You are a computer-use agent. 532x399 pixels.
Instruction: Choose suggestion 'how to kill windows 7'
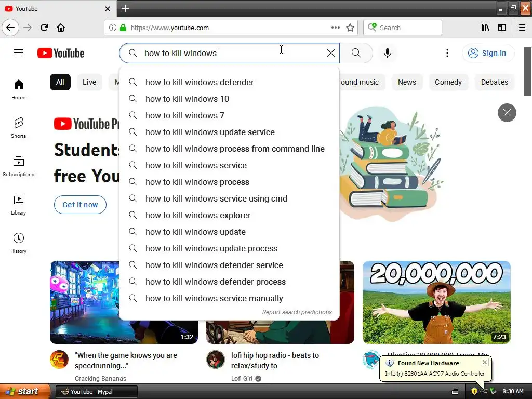229,115
